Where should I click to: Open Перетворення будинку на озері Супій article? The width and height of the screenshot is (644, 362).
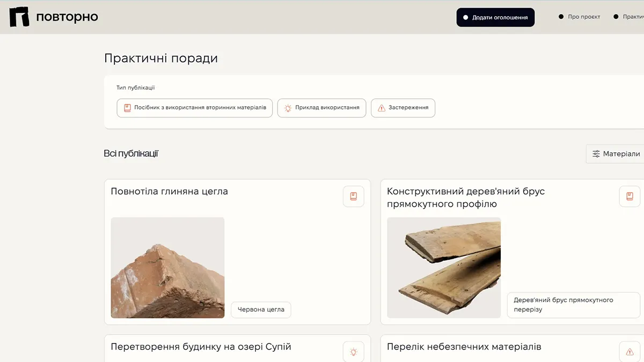pos(201,347)
